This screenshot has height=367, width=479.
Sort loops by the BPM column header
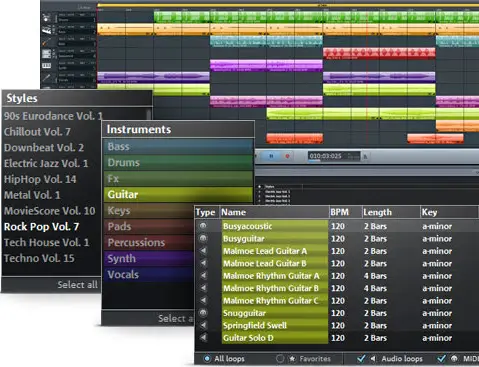[345, 212]
